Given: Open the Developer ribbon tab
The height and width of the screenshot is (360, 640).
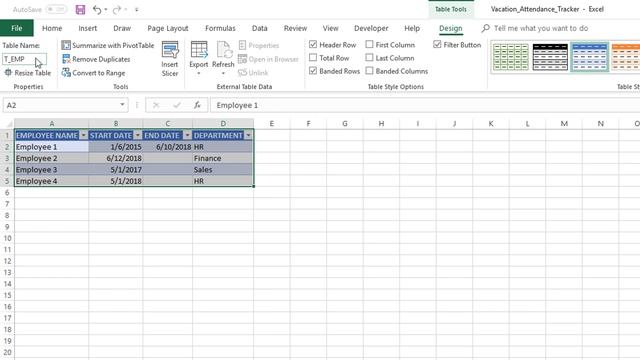Looking at the screenshot, I should pyautogui.click(x=371, y=28).
